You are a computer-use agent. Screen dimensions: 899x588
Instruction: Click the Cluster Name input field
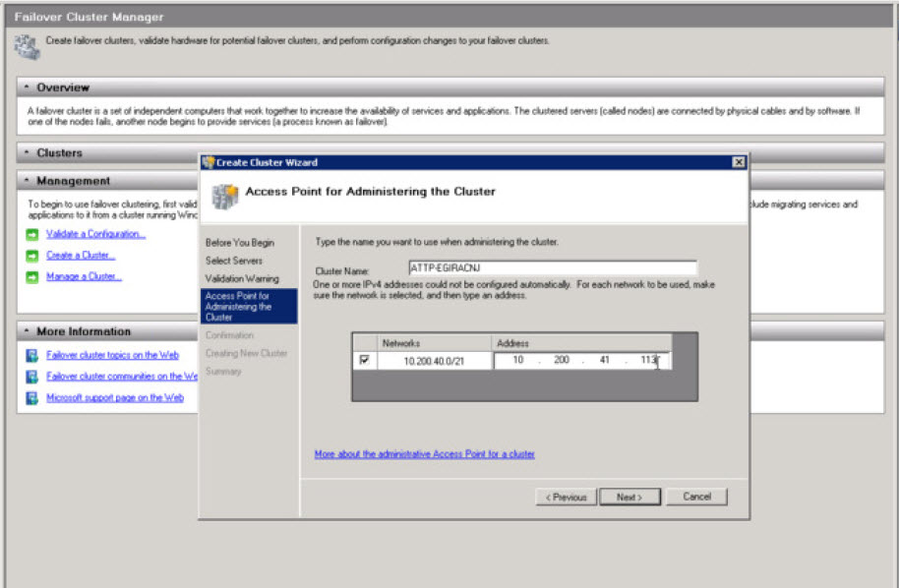click(x=553, y=267)
